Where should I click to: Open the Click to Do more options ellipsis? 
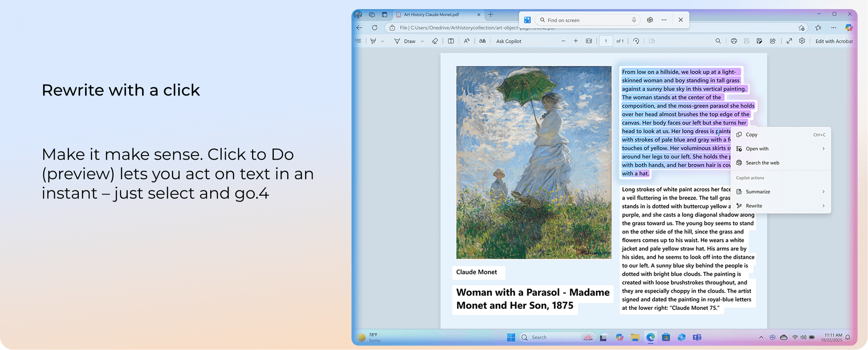click(x=664, y=20)
